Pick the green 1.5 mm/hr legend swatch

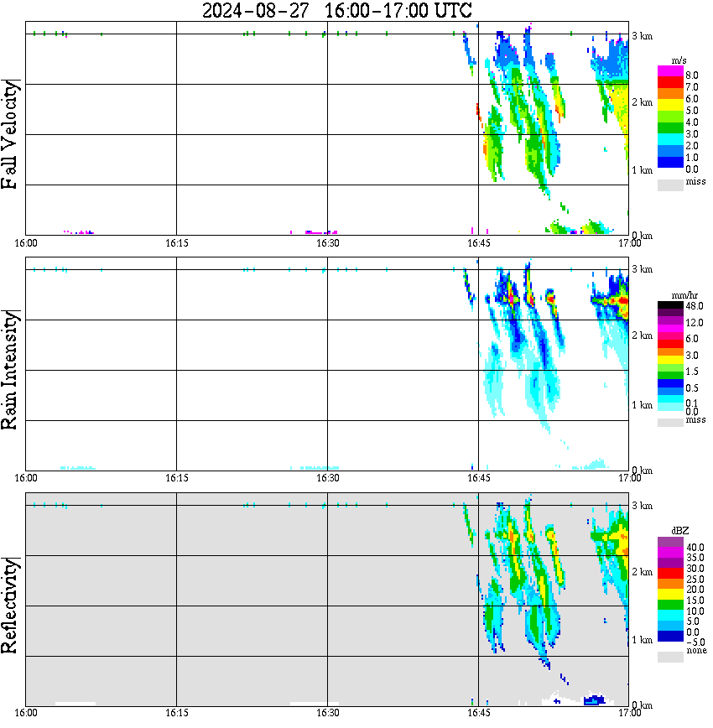pyautogui.click(x=670, y=376)
